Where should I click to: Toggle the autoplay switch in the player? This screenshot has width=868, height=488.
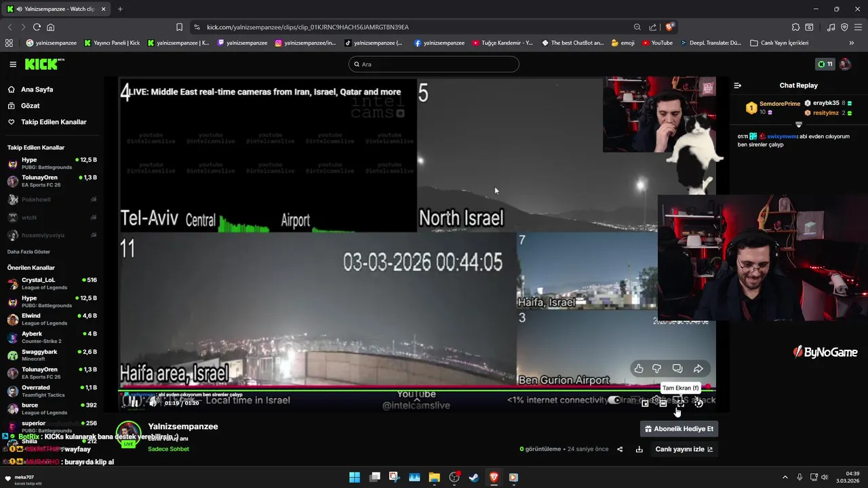(x=614, y=400)
